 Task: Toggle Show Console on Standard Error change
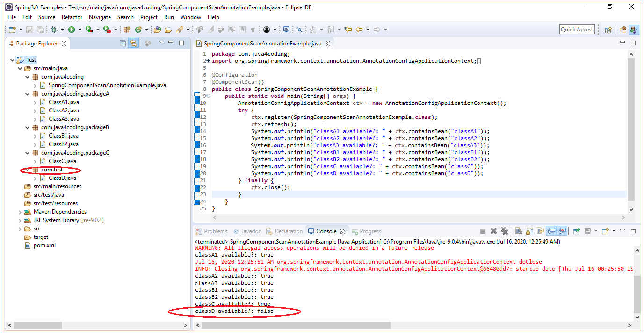pos(562,231)
